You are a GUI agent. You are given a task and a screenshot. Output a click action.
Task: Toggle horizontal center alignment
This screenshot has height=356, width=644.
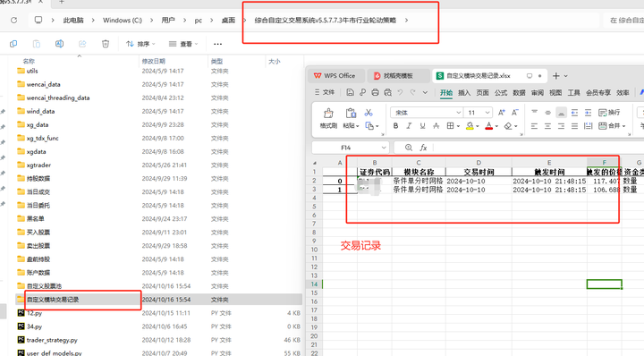(x=547, y=126)
